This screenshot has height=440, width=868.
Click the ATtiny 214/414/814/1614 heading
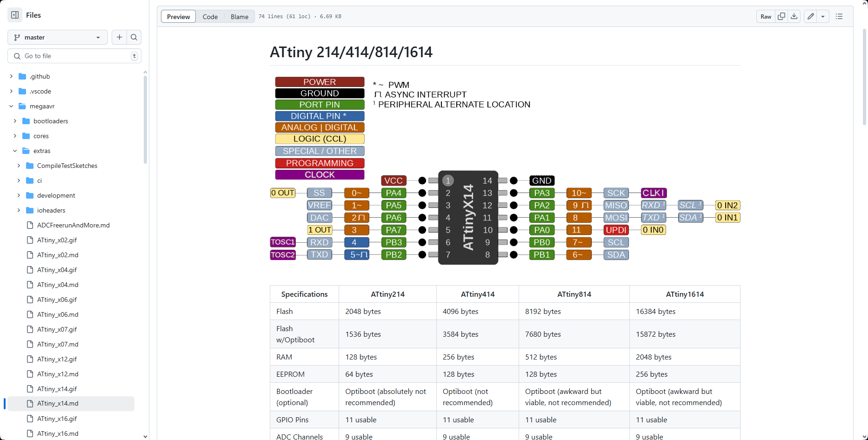tap(351, 52)
